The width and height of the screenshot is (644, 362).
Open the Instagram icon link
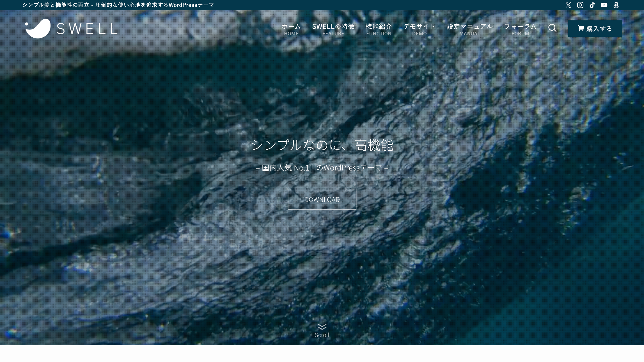[580, 5]
